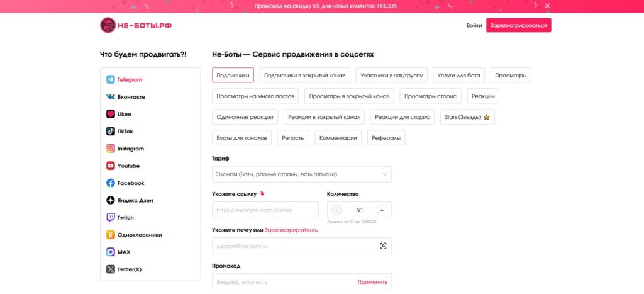Viewport: 644px width, 294px height.
Task: Open the Репосты tab
Action: [293, 138]
